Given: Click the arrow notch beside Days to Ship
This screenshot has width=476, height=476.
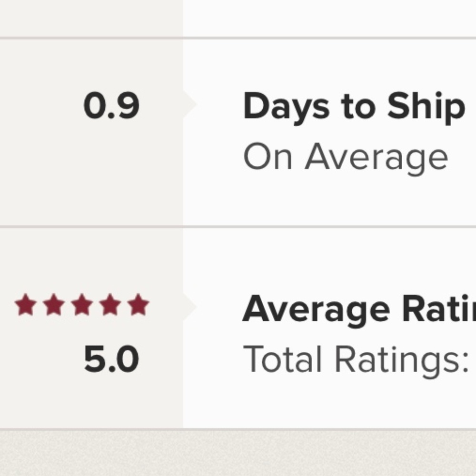Looking at the screenshot, I should 190,104.
